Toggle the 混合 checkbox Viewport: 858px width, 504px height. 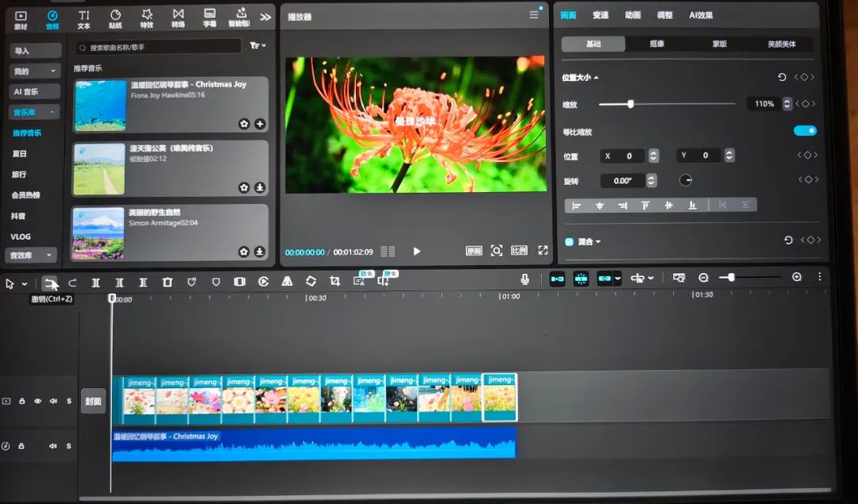(569, 241)
